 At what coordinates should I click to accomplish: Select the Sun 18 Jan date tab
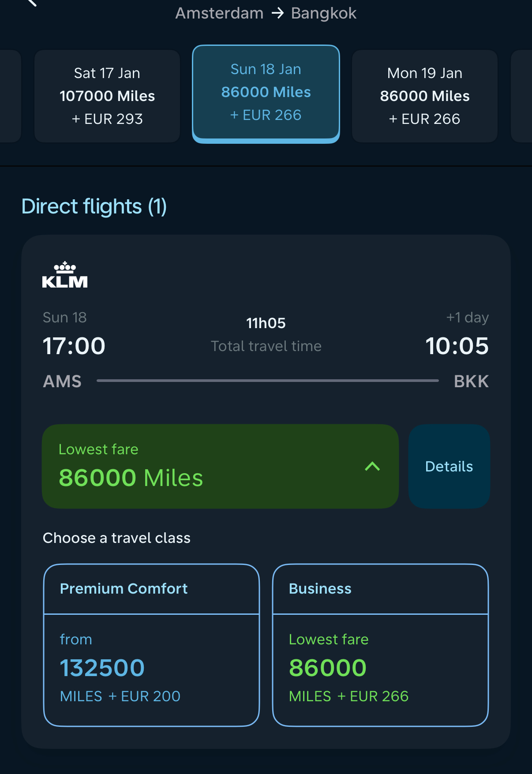[x=266, y=93]
